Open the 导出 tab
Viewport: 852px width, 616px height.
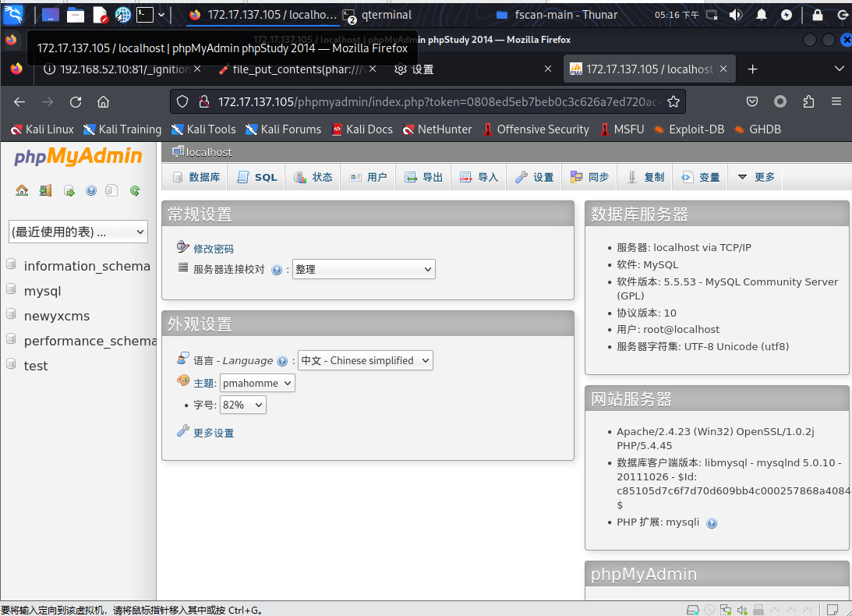click(x=423, y=177)
